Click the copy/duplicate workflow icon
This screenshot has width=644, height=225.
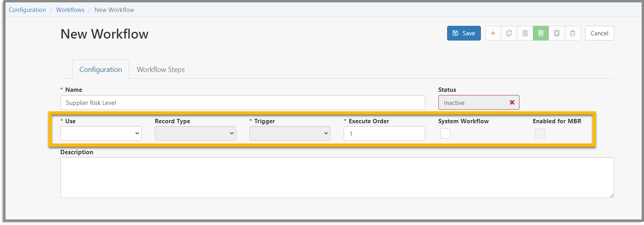(x=509, y=33)
